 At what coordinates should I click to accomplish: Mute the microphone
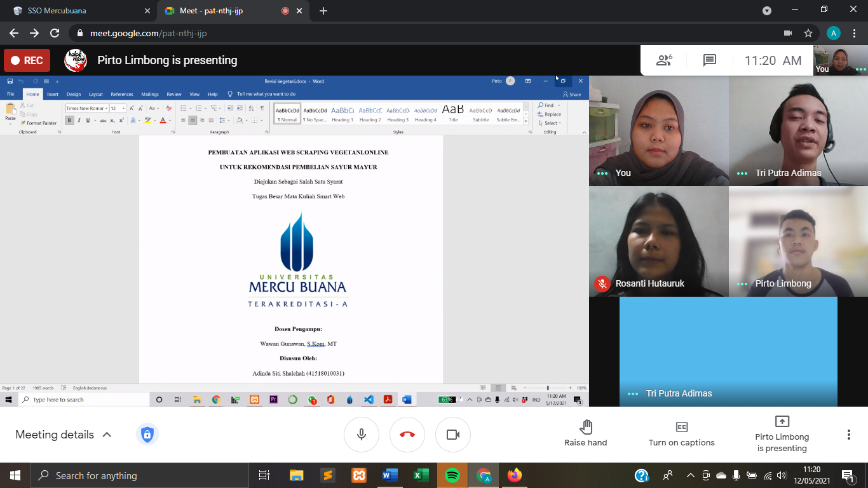(362, 435)
